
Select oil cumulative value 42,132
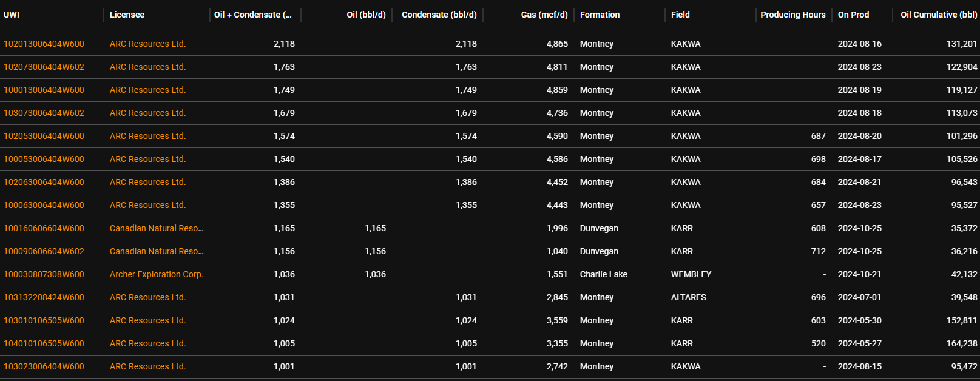[x=964, y=274]
